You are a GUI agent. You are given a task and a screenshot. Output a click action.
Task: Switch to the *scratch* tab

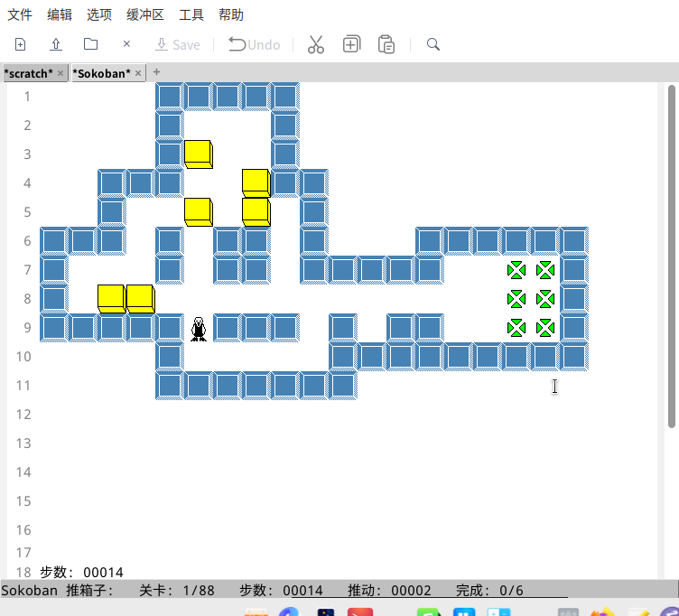click(29, 73)
